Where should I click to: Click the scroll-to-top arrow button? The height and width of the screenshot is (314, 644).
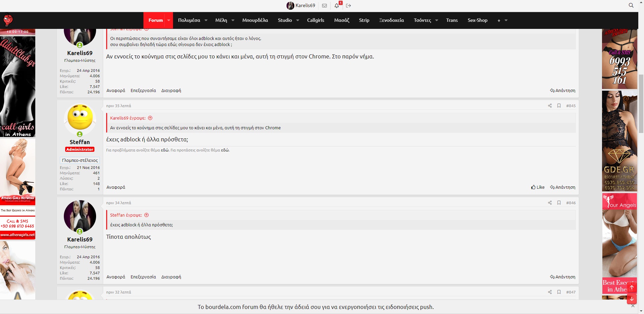click(x=632, y=288)
